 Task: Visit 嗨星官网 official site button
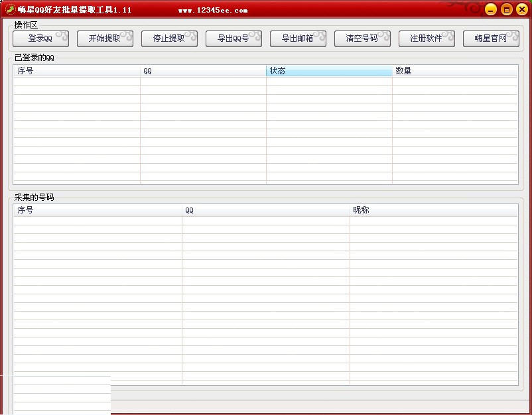[491, 38]
